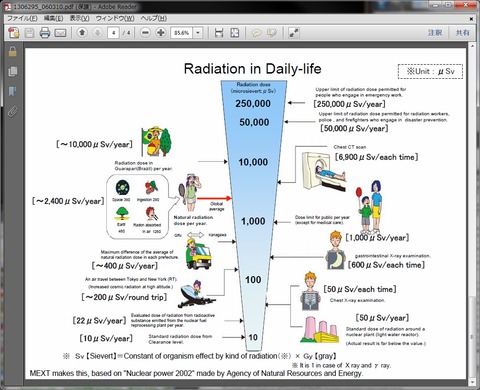Screen dimensions: 480x390
Task: Click the "Global average" label
Action: click(216, 206)
